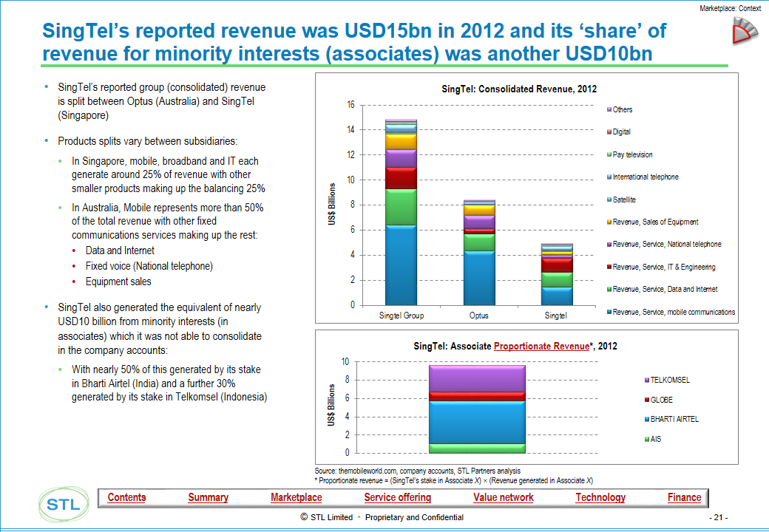This screenshot has width=769, height=532.
Task: Select the AIS legend swatch
Action: (647, 440)
